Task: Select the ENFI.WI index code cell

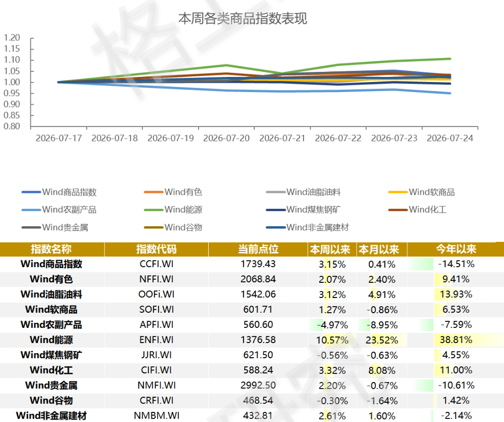Action: pos(157,340)
